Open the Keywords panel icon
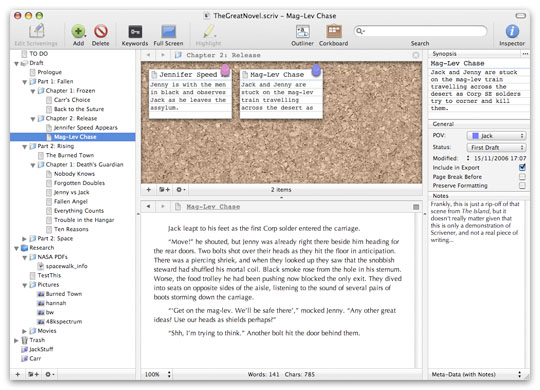This screenshot has height=390, width=540. click(135, 31)
